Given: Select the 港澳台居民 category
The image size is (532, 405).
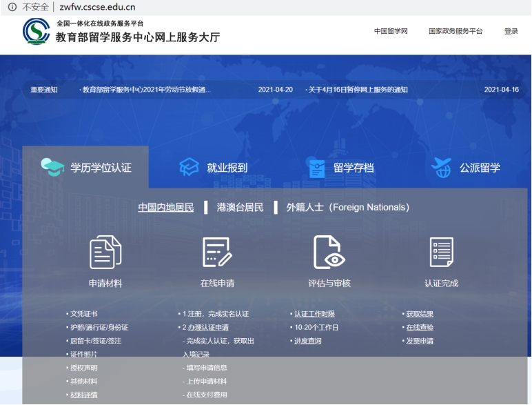Looking at the screenshot, I should coord(240,207).
